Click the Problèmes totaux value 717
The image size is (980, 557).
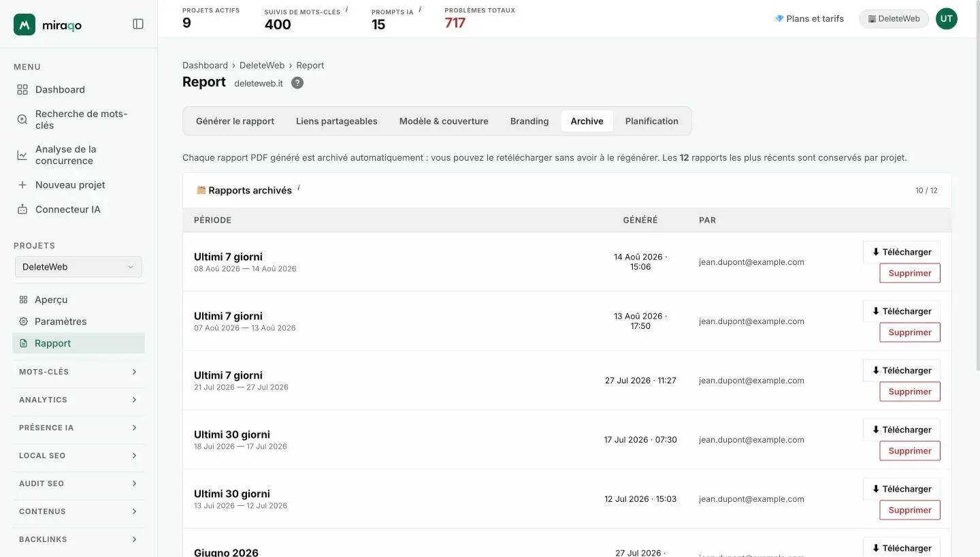[x=455, y=23]
